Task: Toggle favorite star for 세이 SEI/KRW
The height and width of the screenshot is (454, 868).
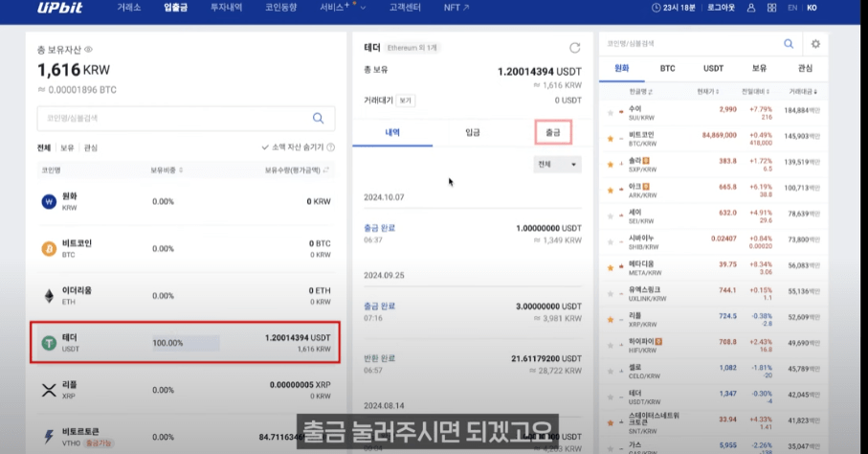Action: [611, 216]
